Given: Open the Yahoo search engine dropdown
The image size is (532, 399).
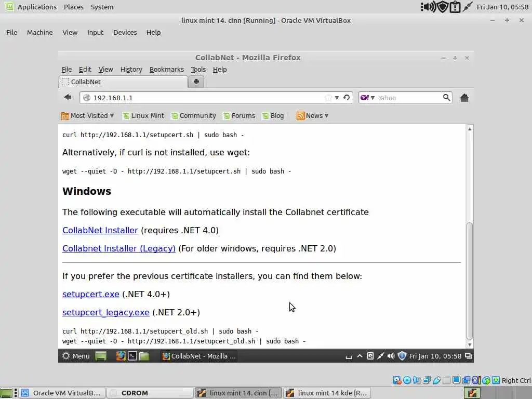Looking at the screenshot, I should tap(367, 98).
